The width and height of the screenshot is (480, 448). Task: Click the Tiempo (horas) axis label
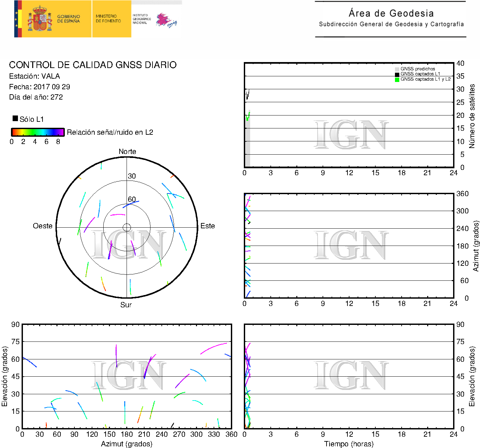click(x=349, y=444)
